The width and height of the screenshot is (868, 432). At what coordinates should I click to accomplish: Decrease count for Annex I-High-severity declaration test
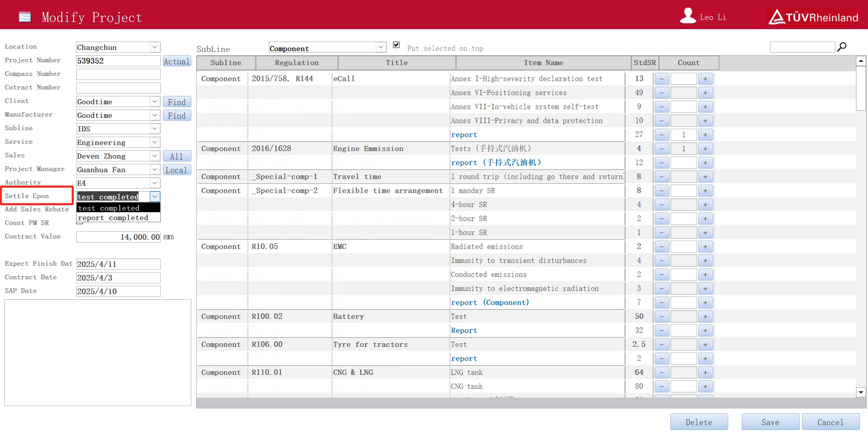pyautogui.click(x=662, y=79)
